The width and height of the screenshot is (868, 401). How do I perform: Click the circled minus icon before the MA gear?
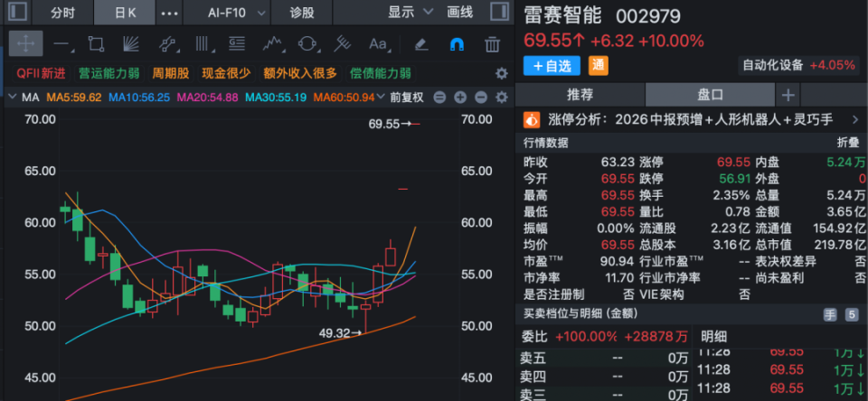tap(480, 98)
